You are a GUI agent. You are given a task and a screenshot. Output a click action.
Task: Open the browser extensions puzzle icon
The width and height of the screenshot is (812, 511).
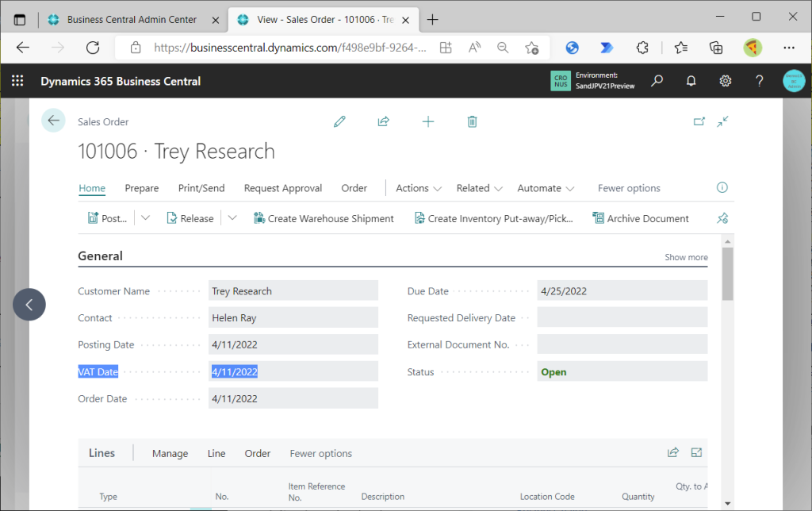point(642,48)
